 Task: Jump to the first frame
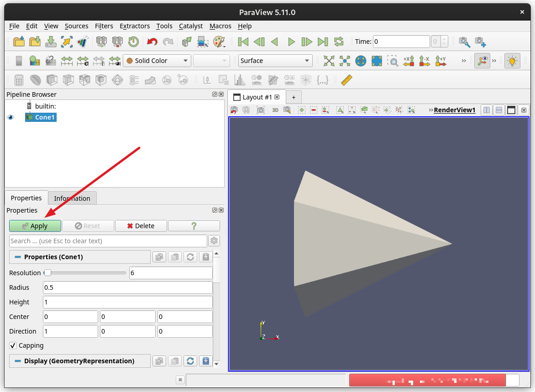243,42
